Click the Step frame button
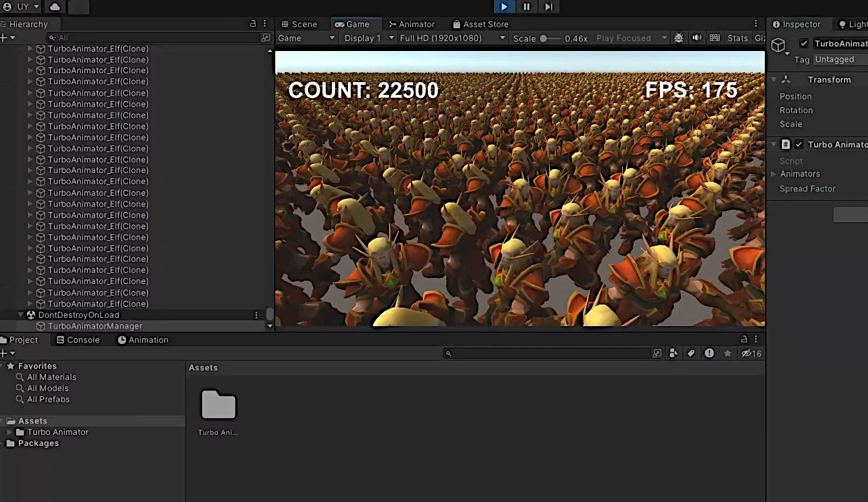868x502 pixels. [548, 7]
